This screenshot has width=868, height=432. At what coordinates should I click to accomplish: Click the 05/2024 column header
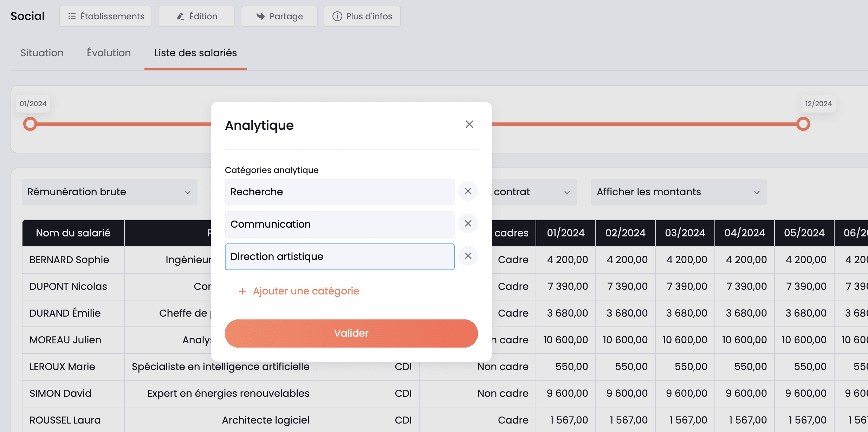tap(804, 233)
